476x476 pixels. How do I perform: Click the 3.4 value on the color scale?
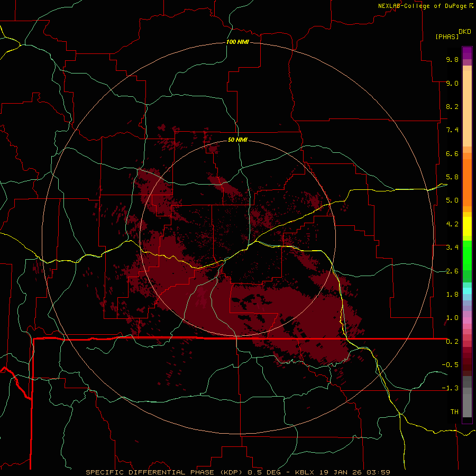[x=452, y=248]
